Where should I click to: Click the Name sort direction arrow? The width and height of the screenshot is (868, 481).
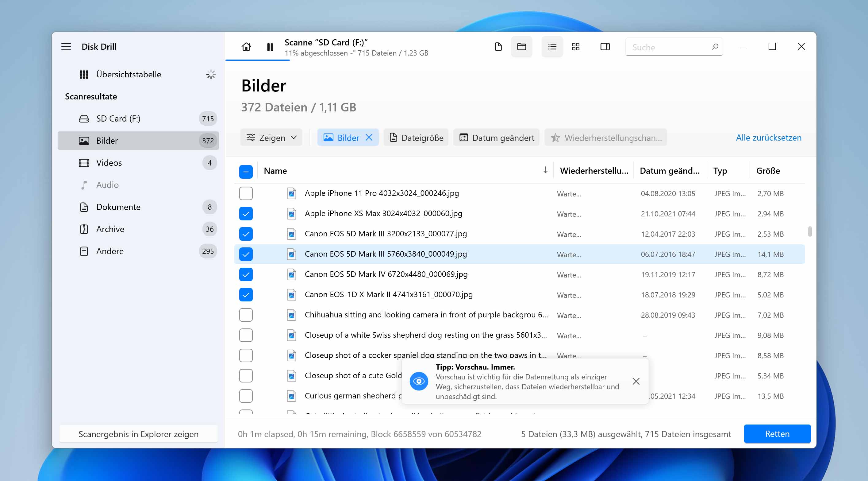[545, 170]
